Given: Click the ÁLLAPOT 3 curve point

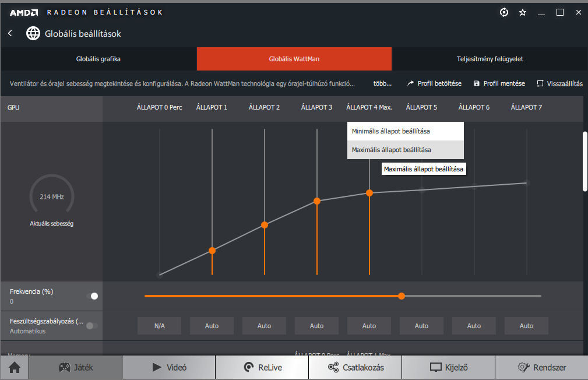Looking at the screenshot, I should click(x=317, y=201).
